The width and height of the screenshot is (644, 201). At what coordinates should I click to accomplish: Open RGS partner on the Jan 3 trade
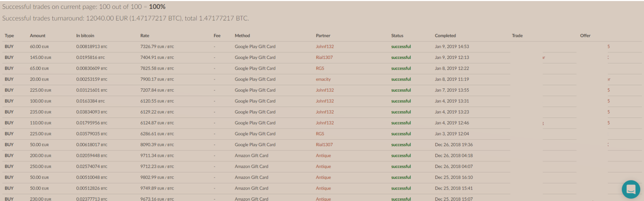pos(320,134)
